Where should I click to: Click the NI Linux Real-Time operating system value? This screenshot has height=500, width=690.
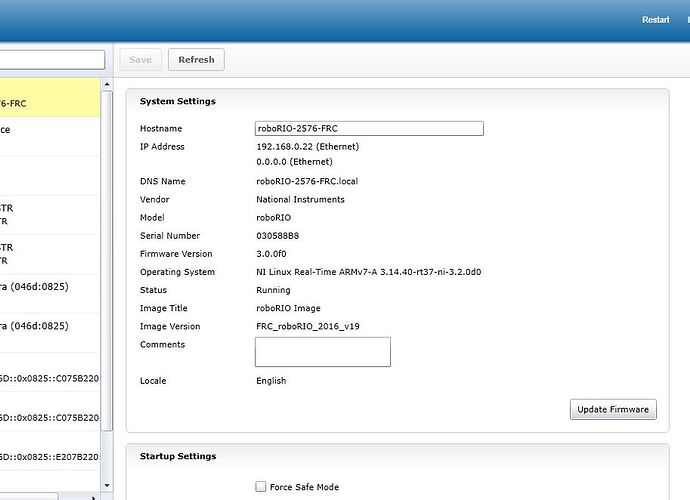coord(369,272)
